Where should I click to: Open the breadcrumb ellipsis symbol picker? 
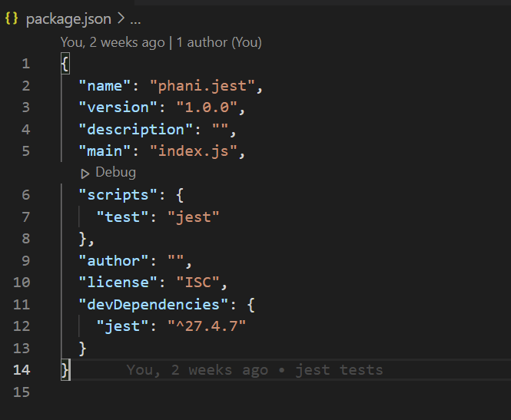(135, 18)
